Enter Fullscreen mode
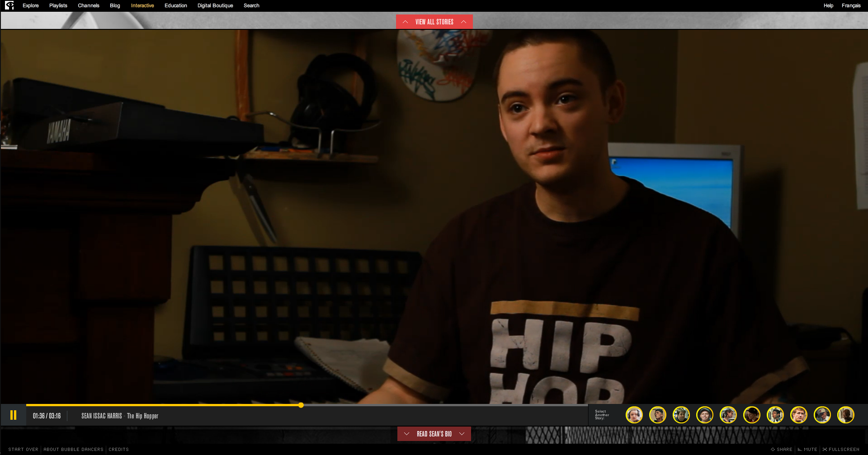This screenshot has height=455, width=868. pos(841,450)
